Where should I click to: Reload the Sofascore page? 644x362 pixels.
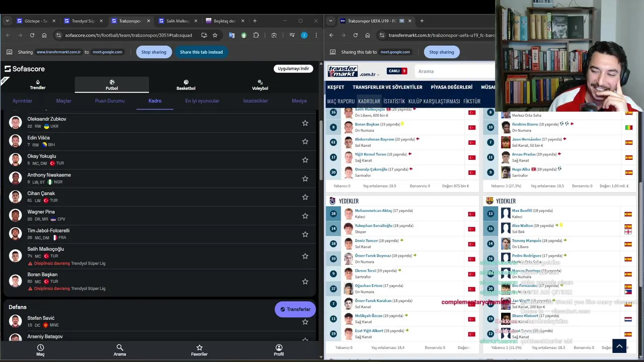click(32, 35)
